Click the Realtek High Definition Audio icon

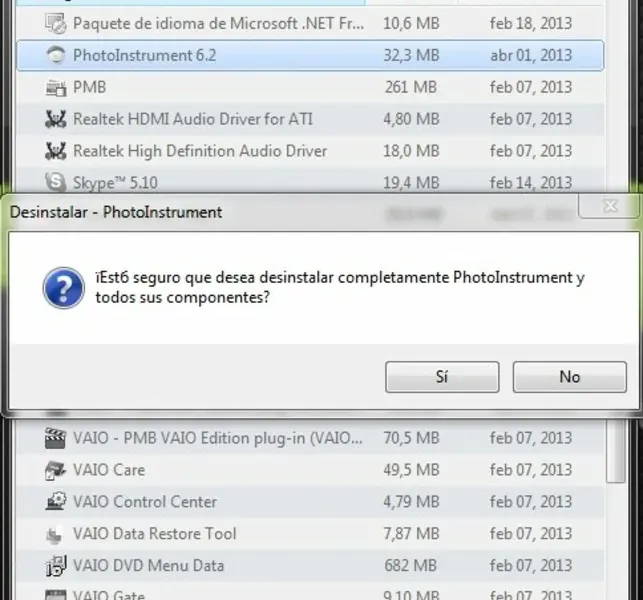pos(56,152)
